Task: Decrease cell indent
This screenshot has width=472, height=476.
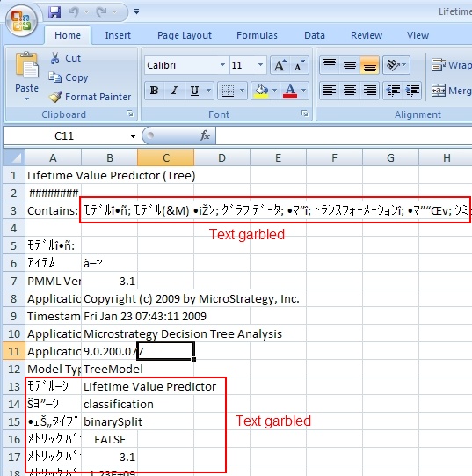Action: point(393,90)
